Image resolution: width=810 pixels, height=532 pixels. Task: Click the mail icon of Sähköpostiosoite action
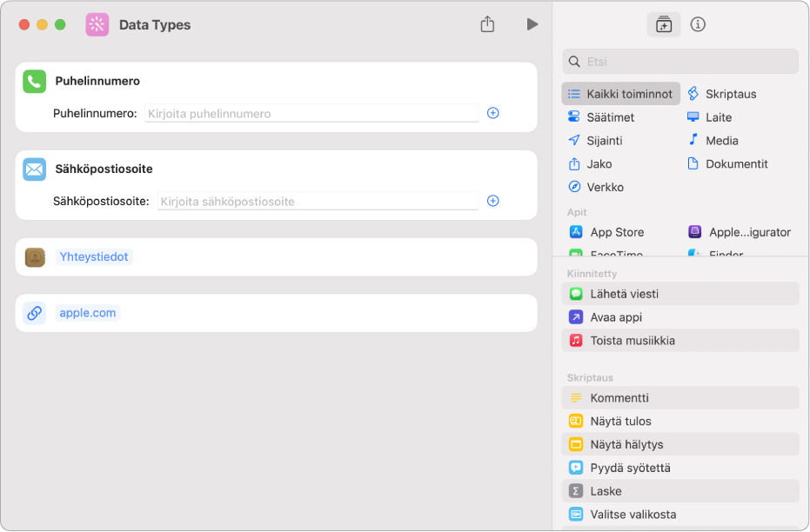(x=35, y=170)
